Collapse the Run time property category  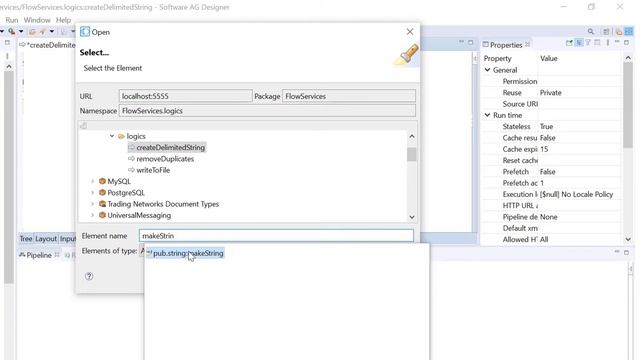click(487, 115)
